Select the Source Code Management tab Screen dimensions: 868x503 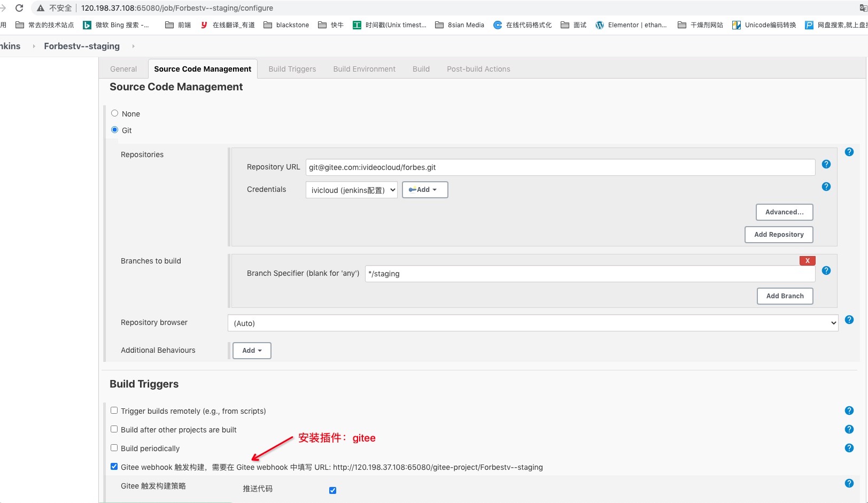click(x=203, y=69)
